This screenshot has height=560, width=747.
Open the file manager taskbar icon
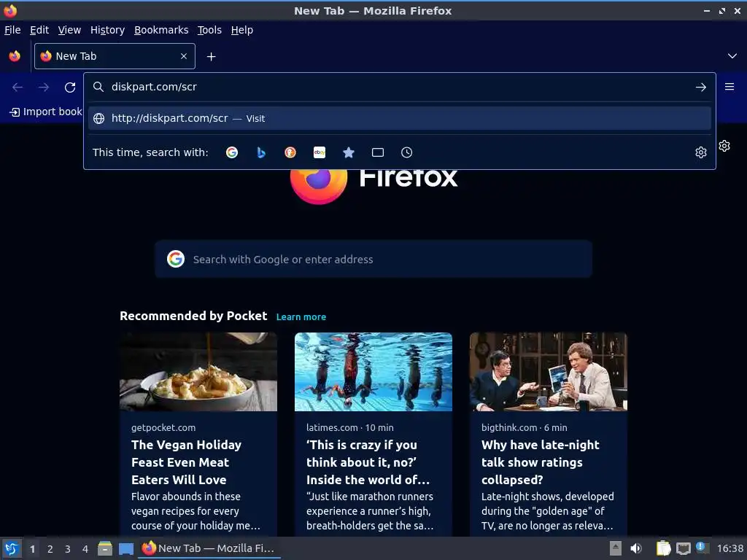click(x=105, y=548)
